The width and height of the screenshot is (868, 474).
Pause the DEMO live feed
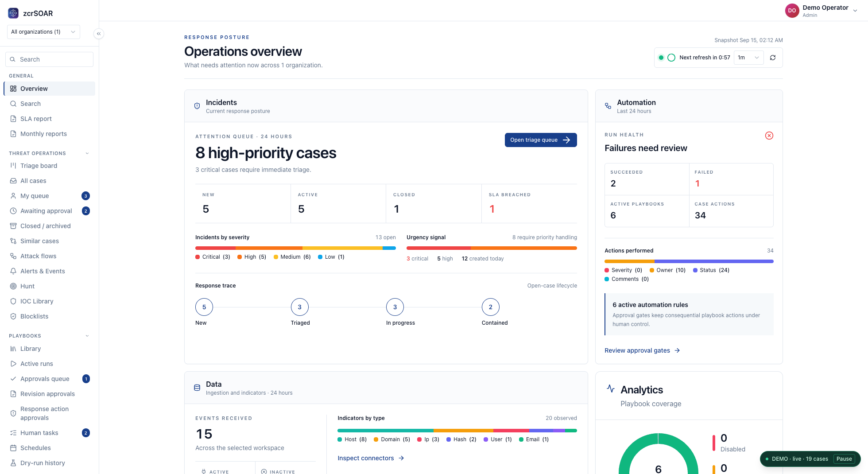pos(844,459)
